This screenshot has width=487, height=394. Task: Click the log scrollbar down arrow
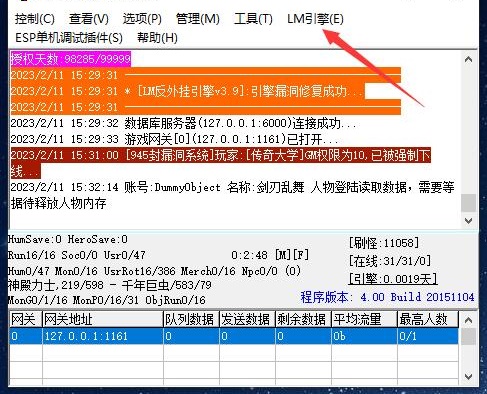point(468,221)
